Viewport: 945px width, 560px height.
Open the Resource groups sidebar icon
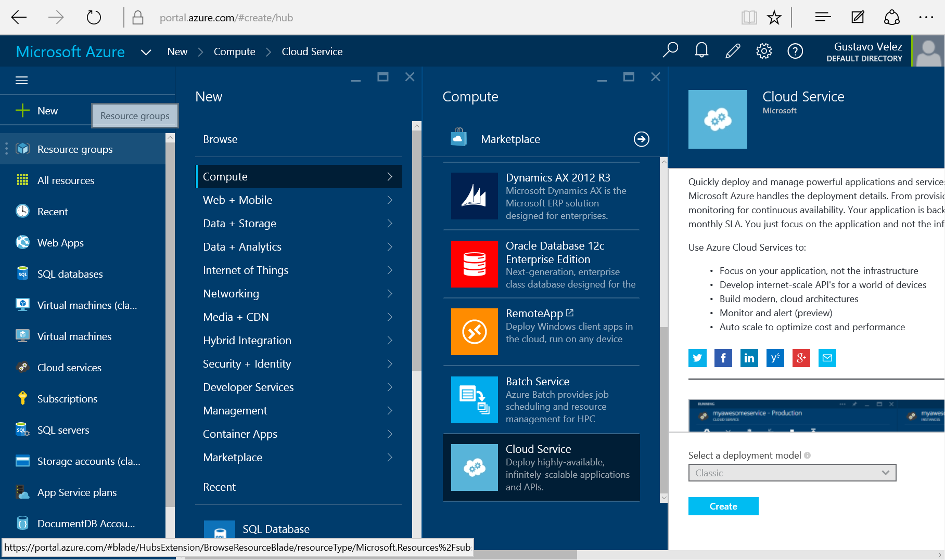[22, 149]
